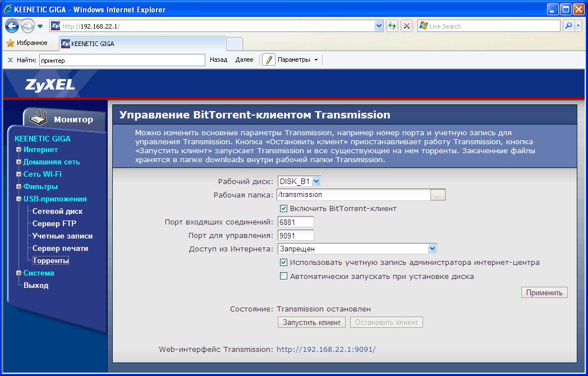Screen dimensions: 588x376
Task: Enable Автоматически запускать при установке диска
Action: tap(284, 277)
